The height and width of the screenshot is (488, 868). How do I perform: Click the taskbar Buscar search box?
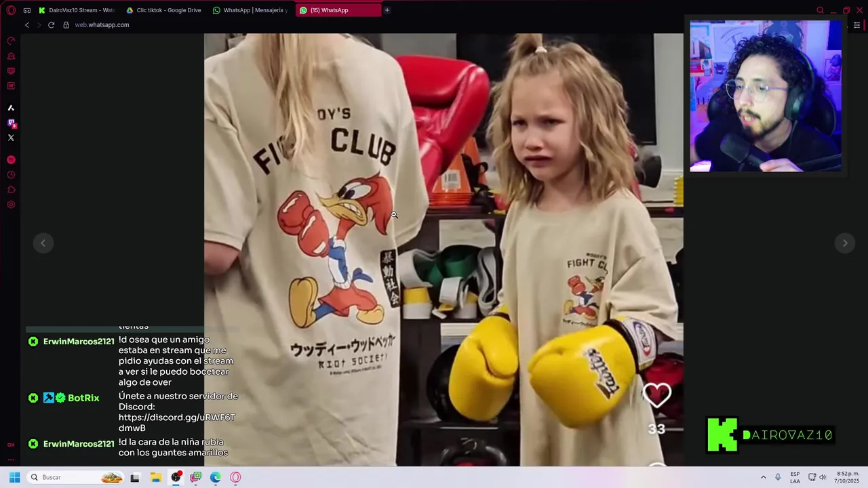[76, 477]
